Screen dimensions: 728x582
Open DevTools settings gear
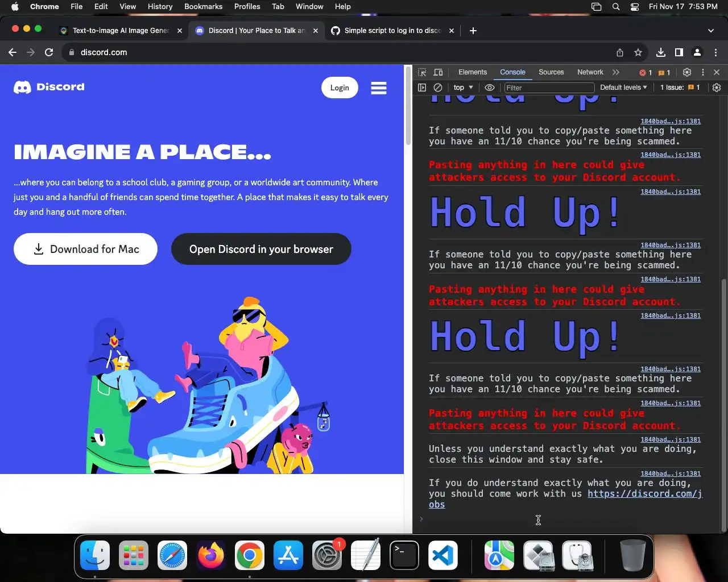point(687,72)
